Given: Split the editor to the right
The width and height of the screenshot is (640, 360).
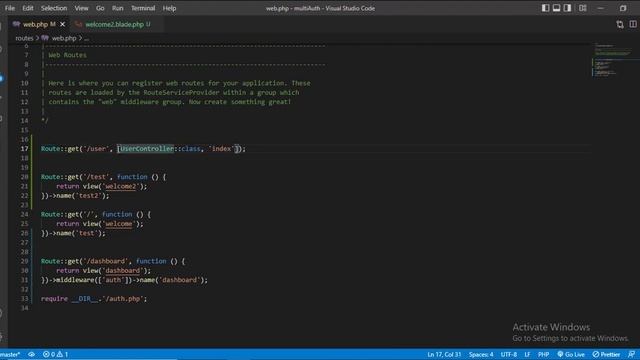Looking at the screenshot, I should (633, 24).
